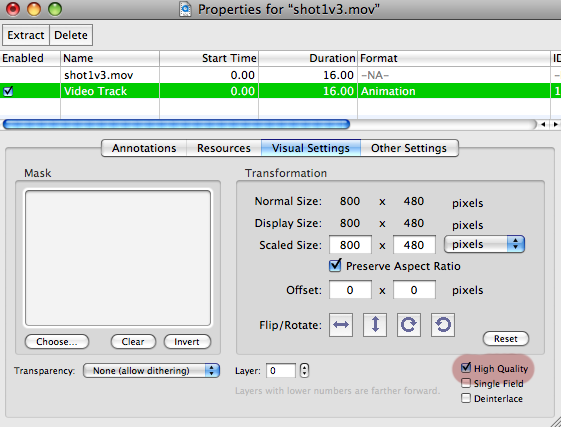
Task: Click the scroll left arrow of track list
Action: [x=543, y=124]
